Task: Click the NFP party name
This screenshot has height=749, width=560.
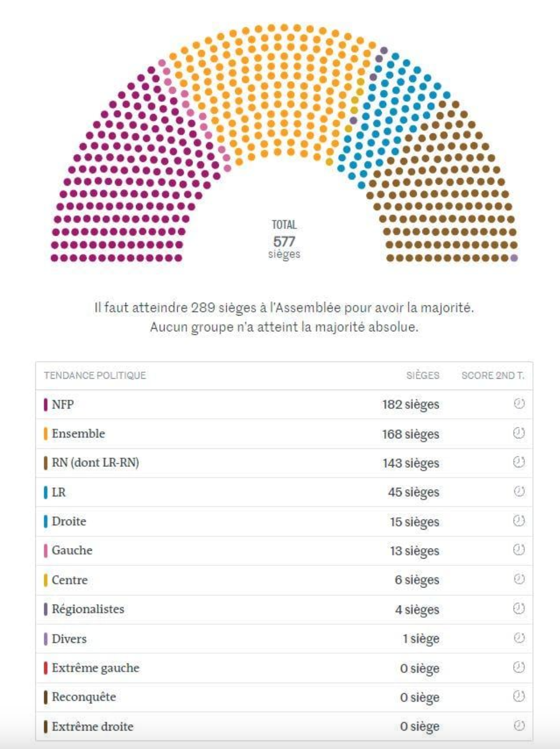Action: 63,405
